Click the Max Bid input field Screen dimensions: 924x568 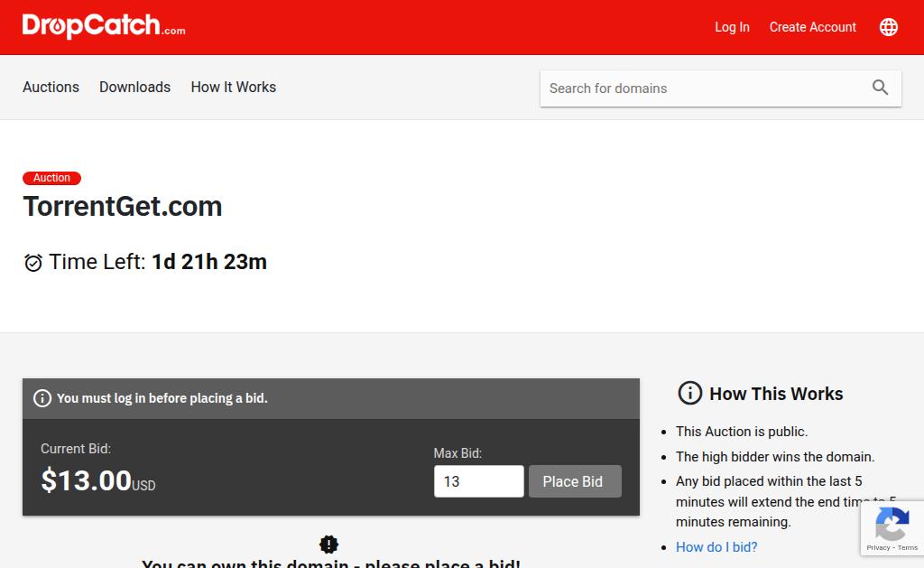click(x=478, y=481)
